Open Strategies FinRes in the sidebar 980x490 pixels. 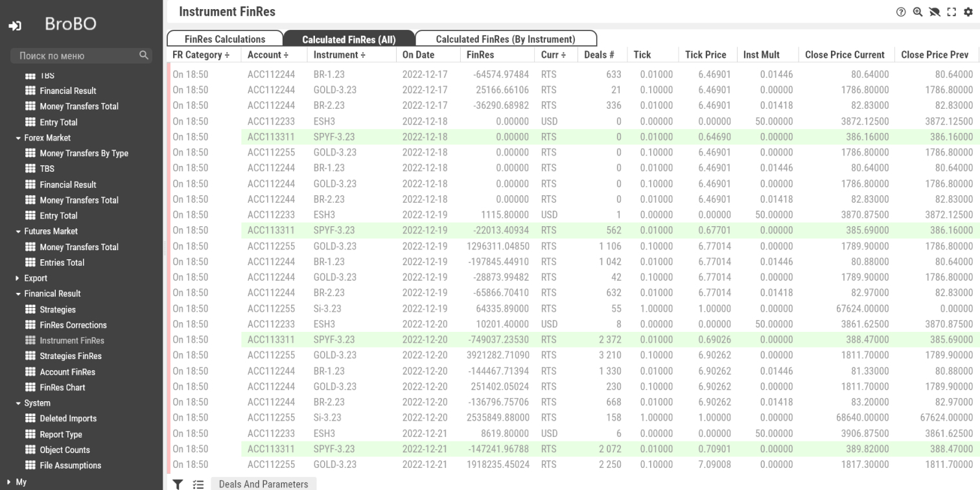click(71, 356)
